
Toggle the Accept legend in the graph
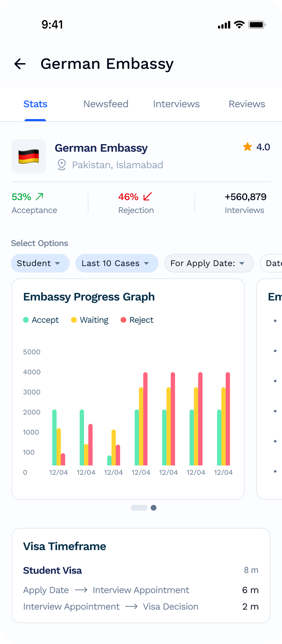41,319
